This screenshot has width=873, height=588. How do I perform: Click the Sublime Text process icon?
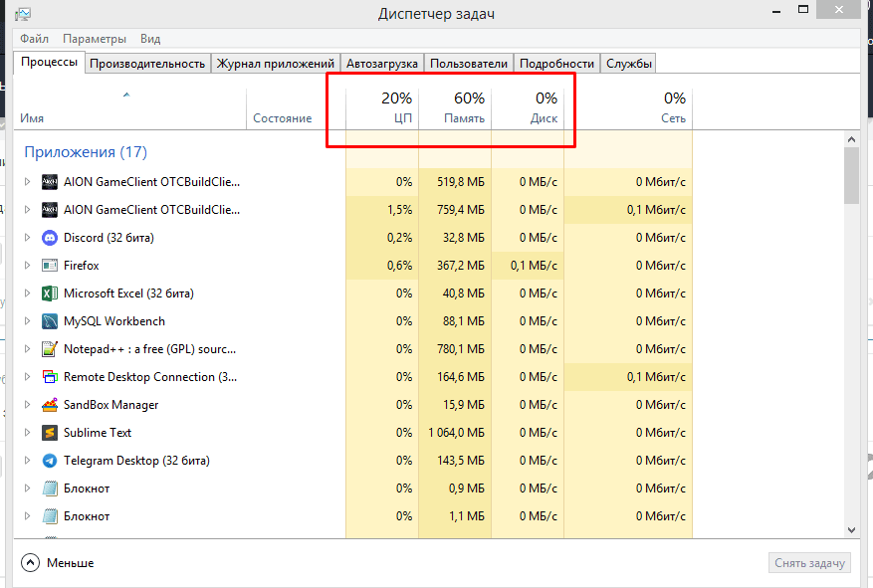(x=50, y=433)
